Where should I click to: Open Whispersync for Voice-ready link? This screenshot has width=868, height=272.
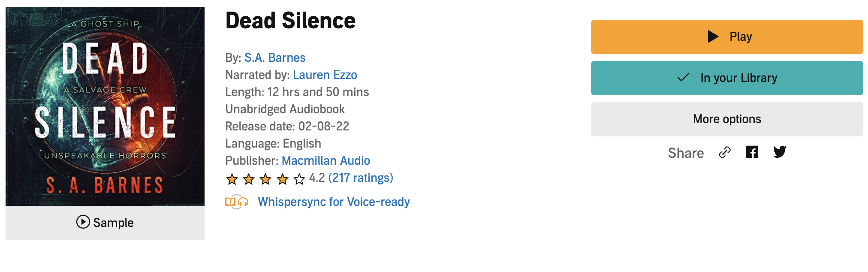334,202
